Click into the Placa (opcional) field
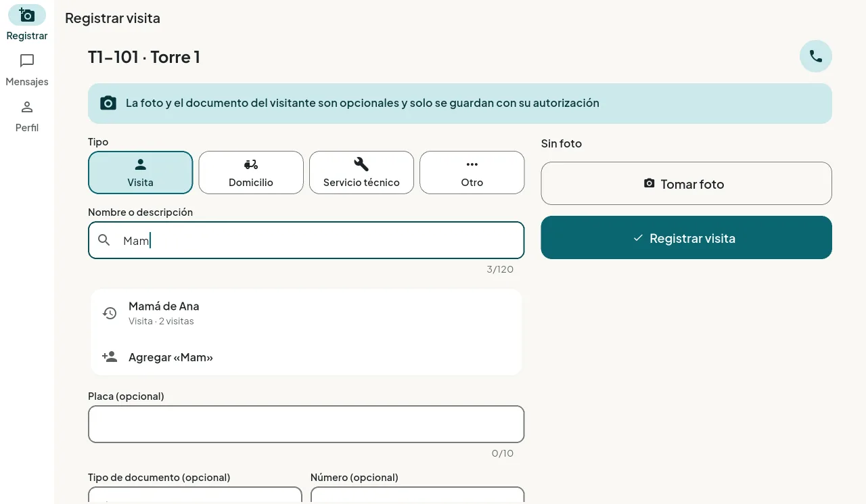The image size is (866, 504). click(306, 424)
